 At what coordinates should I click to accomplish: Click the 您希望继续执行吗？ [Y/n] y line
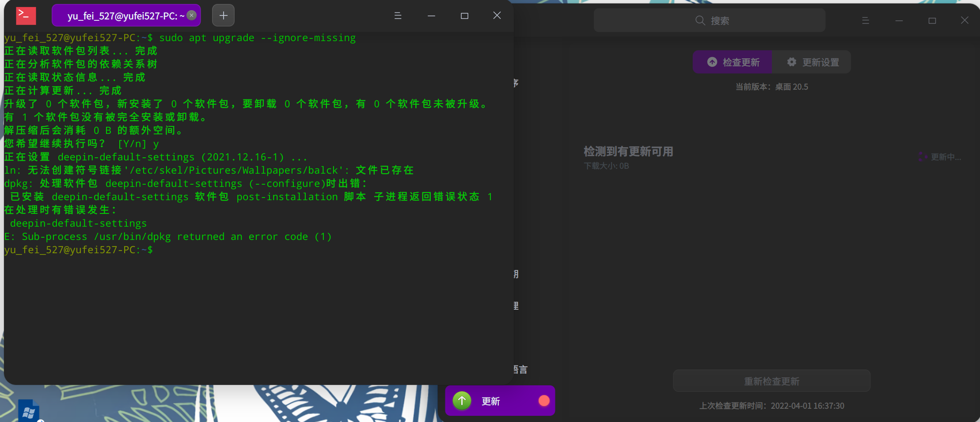click(x=82, y=144)
